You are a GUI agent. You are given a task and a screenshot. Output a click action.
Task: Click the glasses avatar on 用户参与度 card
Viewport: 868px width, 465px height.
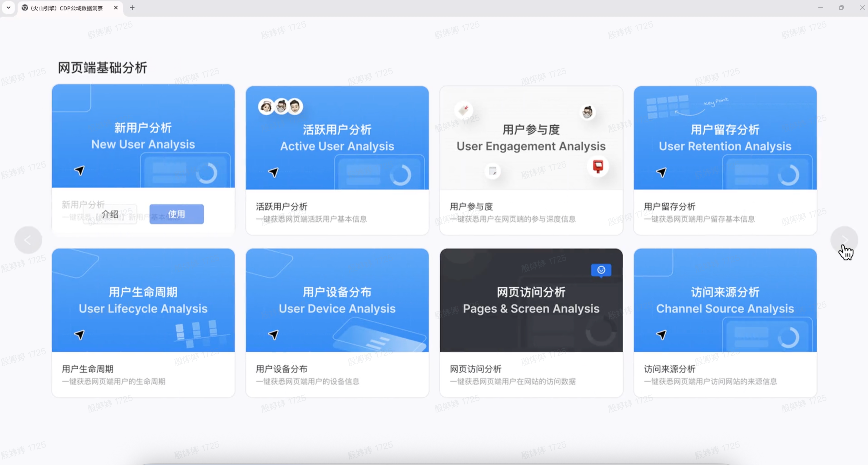click(x=588, y=112)
